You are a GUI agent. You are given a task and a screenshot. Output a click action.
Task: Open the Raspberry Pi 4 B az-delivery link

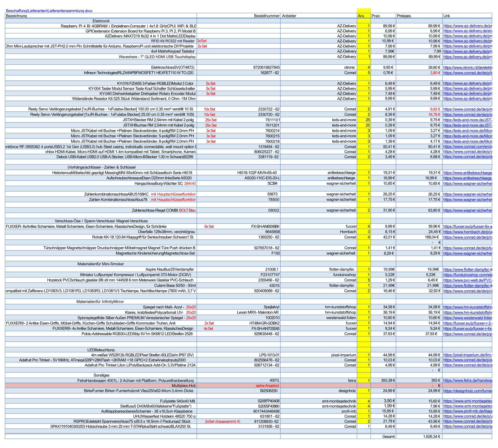pos(467,26)
